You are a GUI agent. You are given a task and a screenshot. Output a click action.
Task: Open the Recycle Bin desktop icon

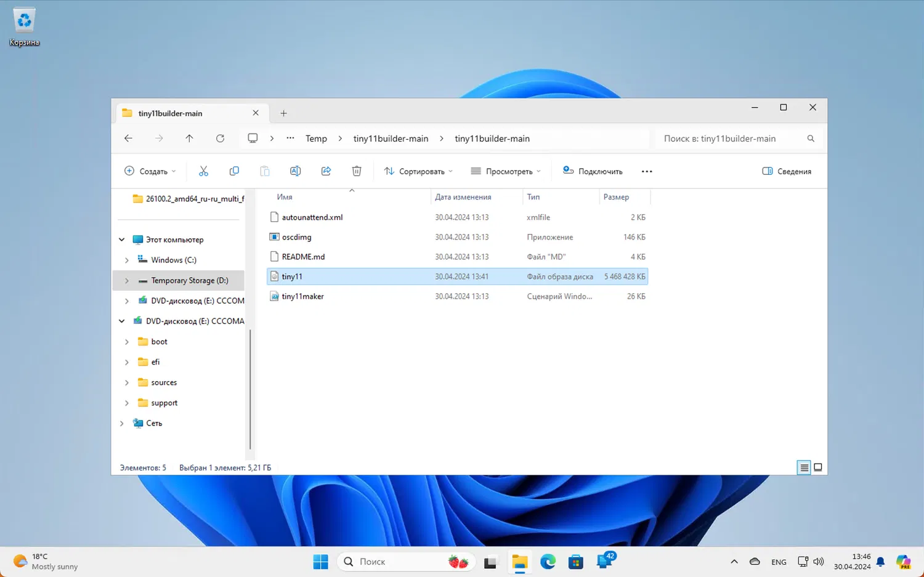tap(24, 28)
